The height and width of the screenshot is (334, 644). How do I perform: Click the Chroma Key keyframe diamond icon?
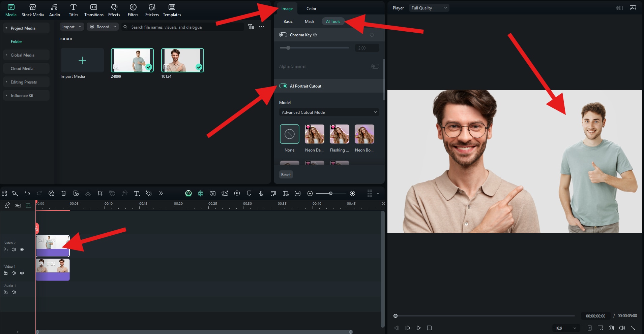tap(372, 35)
